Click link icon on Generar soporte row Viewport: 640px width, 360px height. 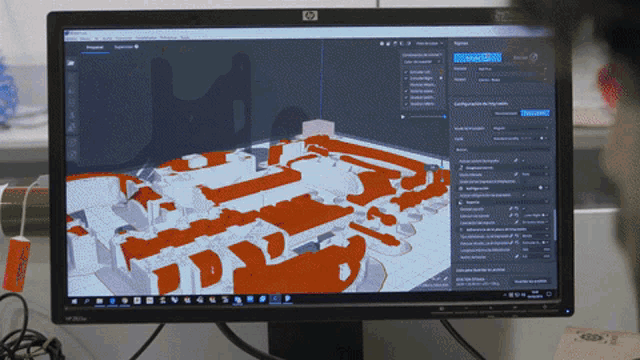511,209
